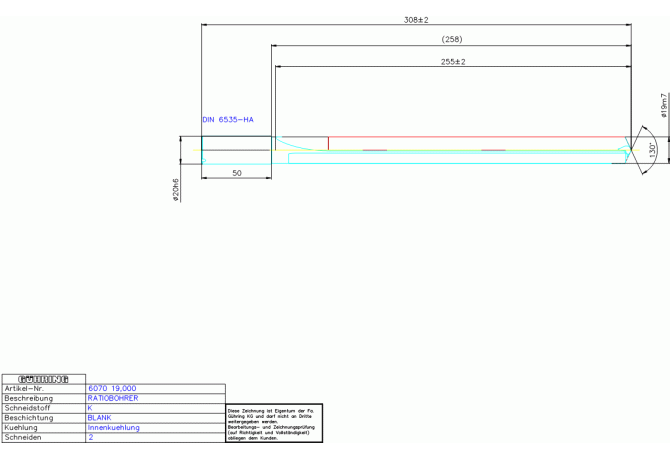This screenshot has width=670, height=460.
Task: Click the BLANK coating value
Action: point(100,418)
